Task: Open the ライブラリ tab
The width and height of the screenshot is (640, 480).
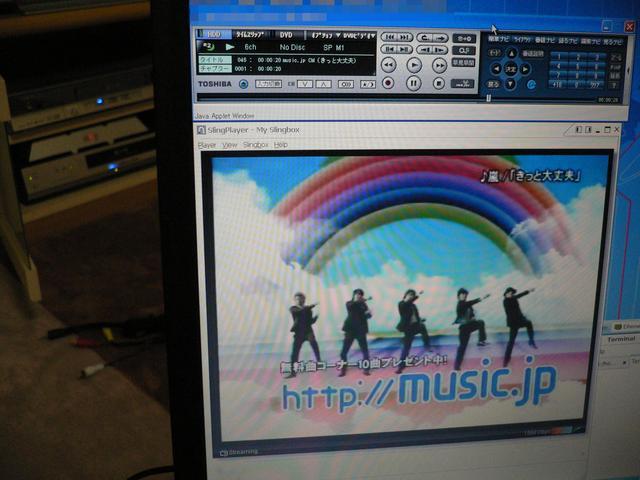Action: point(522,40)
